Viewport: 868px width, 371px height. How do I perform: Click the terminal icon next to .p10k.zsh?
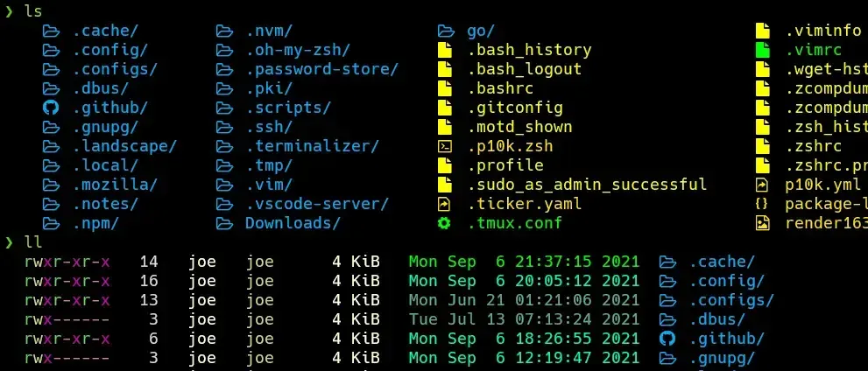(x=444, y=146)
